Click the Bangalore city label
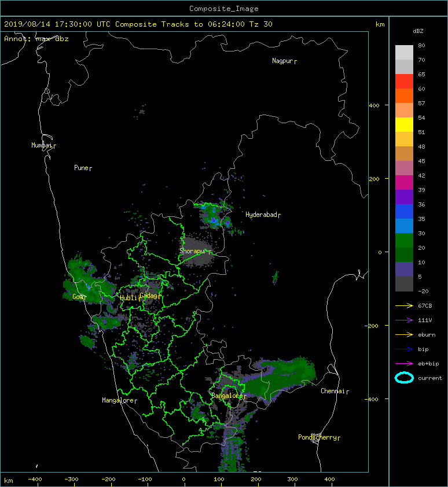This screenshot has width=448, height=487. coord(227,396)
